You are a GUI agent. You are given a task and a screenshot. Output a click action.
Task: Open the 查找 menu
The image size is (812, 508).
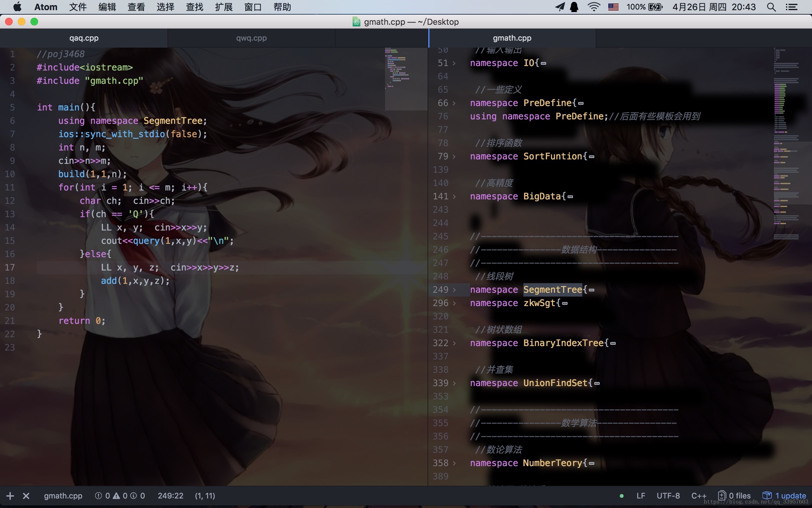[195, 7]
